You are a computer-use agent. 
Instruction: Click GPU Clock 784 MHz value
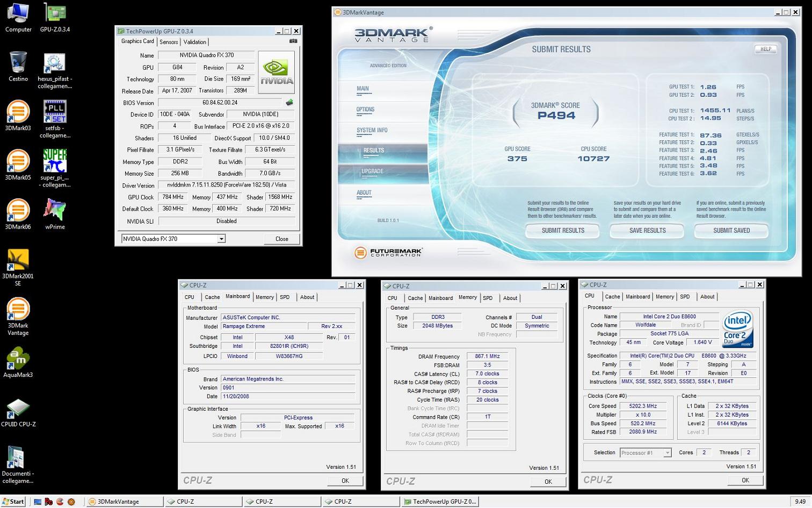tap(173, 197)
